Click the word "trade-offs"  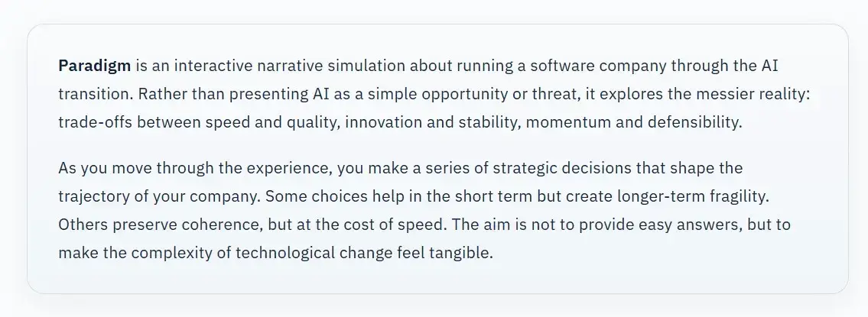point(96,121)
